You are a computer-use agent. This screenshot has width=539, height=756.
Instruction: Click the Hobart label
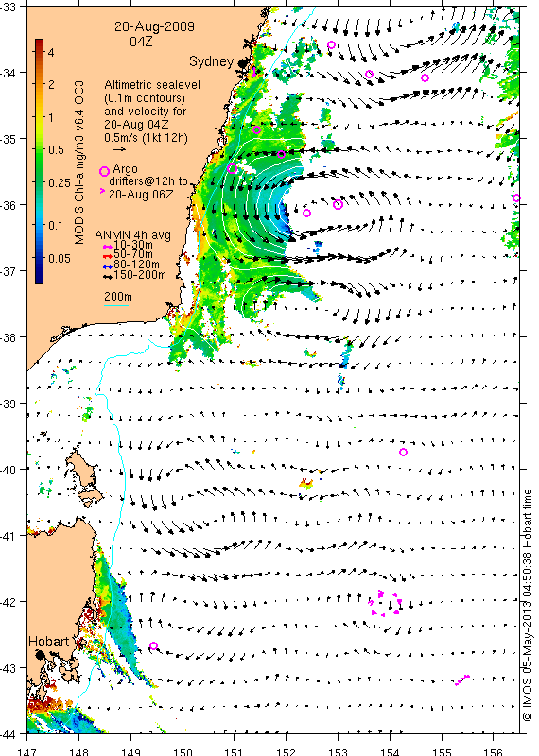(49, 642)
